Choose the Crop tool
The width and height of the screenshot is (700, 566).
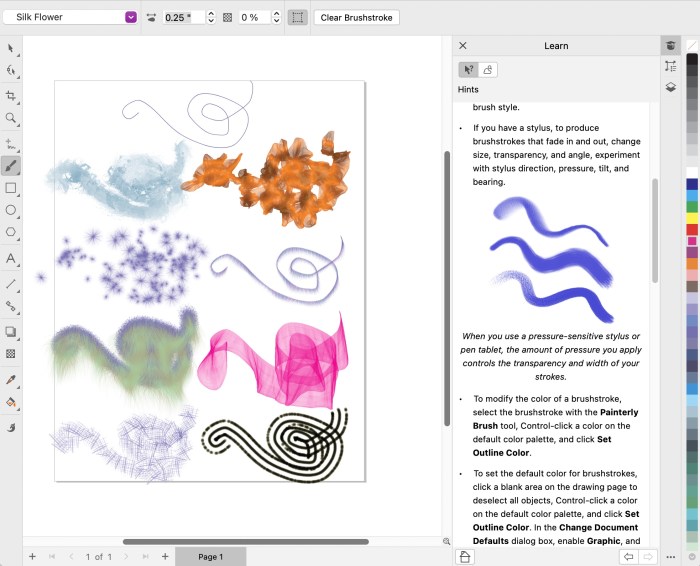(x=11, y=96)
